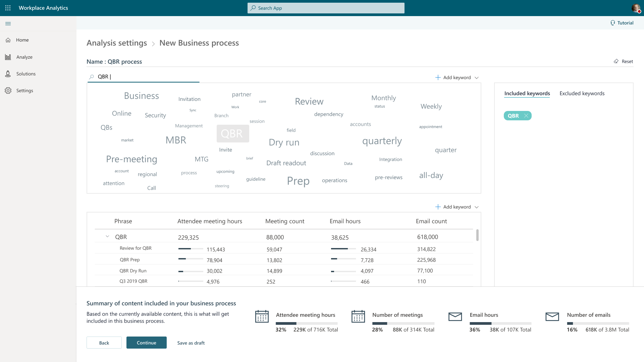Continue to the next step
This screenshot has width=644, height=362.
(x=146, y=343)
